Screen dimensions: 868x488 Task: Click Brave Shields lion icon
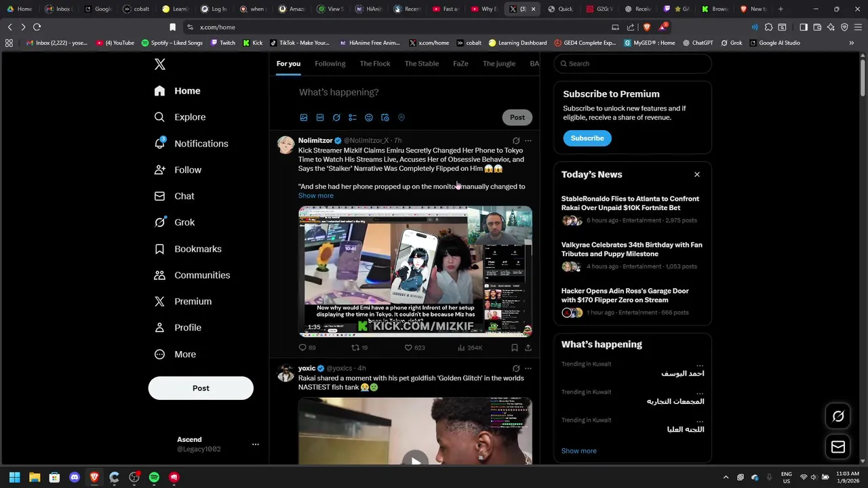(647, 27)
